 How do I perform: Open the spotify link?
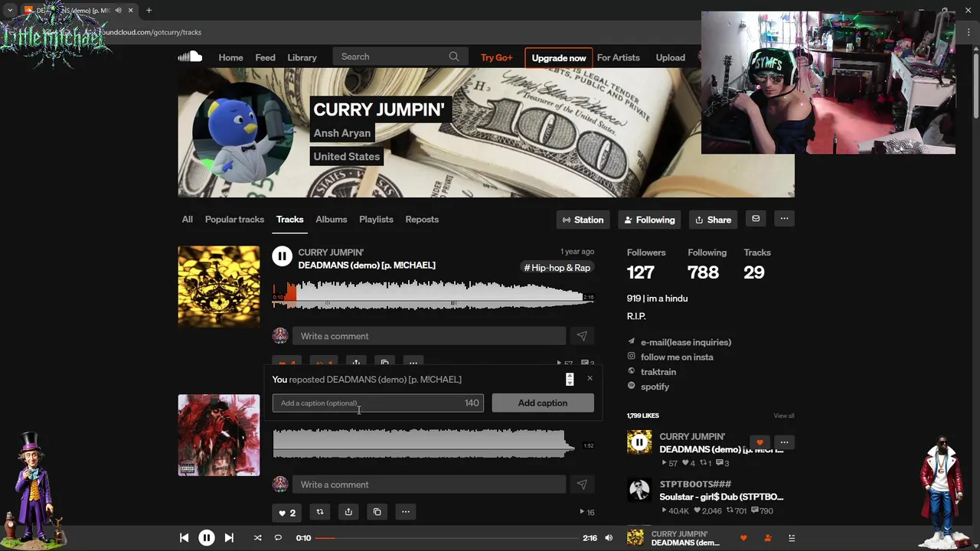click(x=655, y=386)
